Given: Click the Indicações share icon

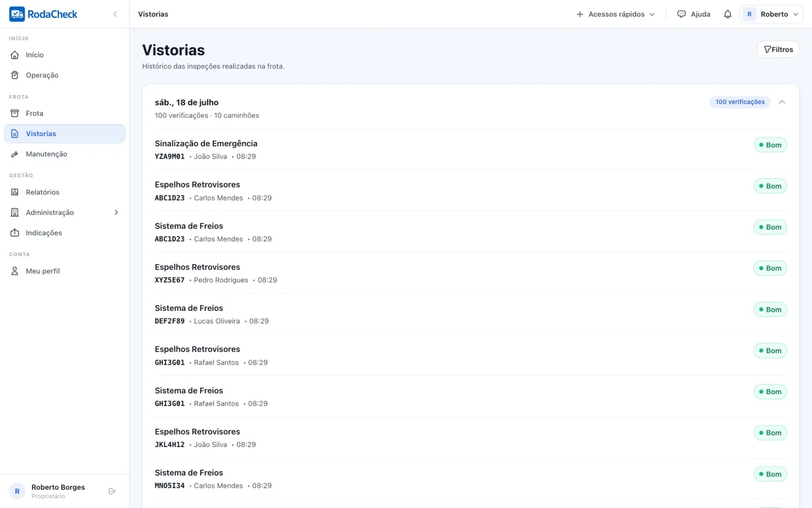Looking at the screenshot, I should tap(15, 233).
